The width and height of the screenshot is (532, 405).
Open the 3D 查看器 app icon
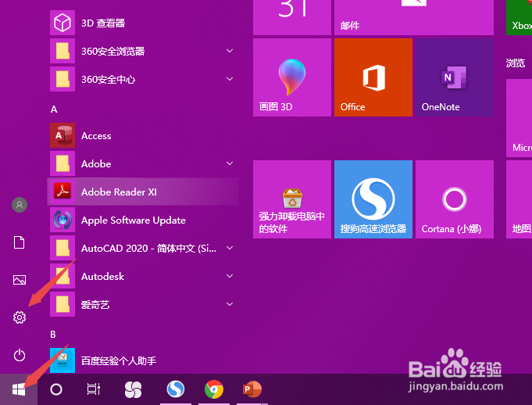click(62, 23)
